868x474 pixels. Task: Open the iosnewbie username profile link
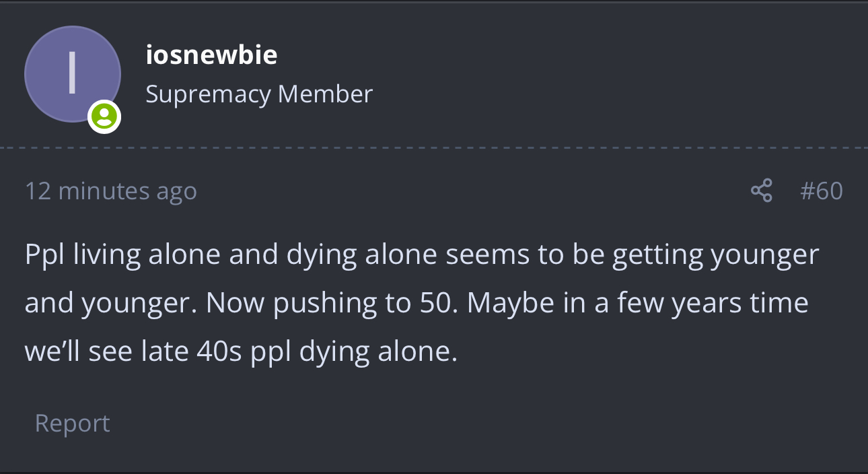(x=211, y=55)
